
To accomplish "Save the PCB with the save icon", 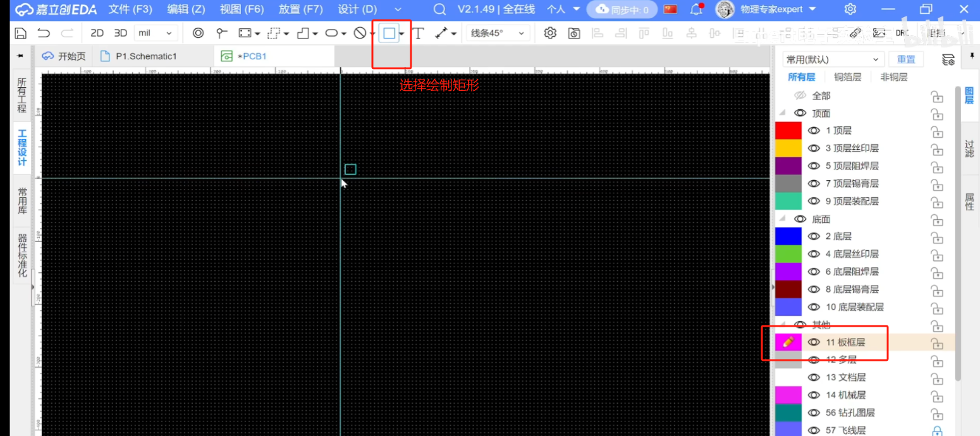I will pyautogui.click(x=21, y=33).
